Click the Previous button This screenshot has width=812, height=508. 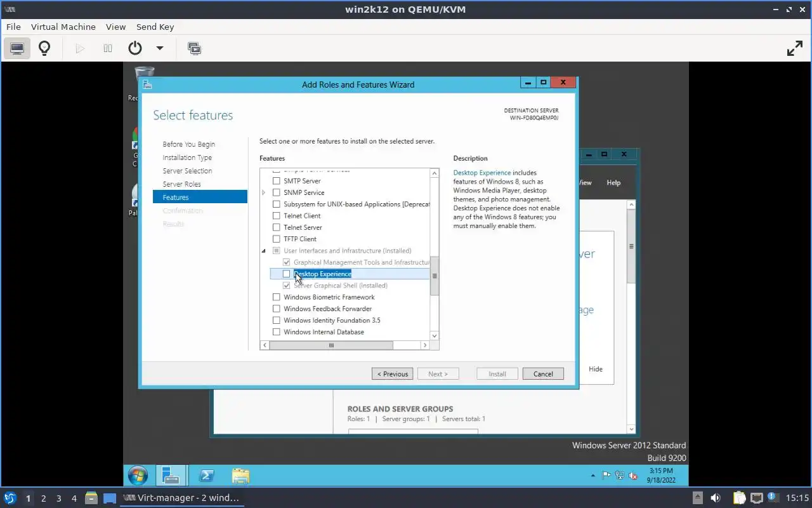pos(392,374)
